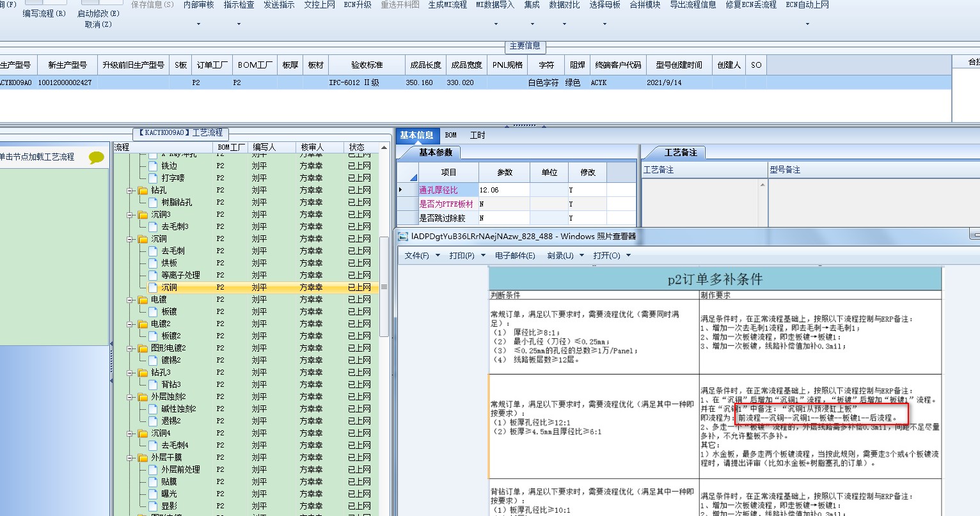Click the document icon beside 背钻3
This screenshot has width=980, height=516.
[154, 385]
